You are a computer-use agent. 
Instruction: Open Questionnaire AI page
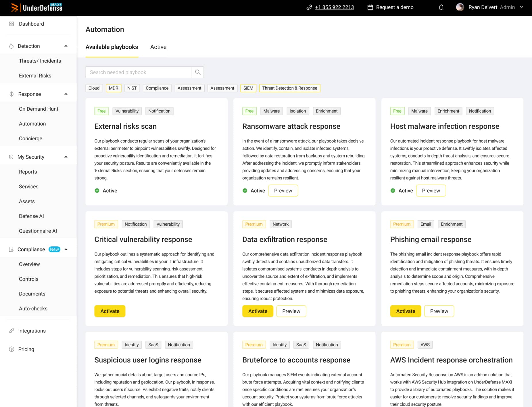[38, 231]
